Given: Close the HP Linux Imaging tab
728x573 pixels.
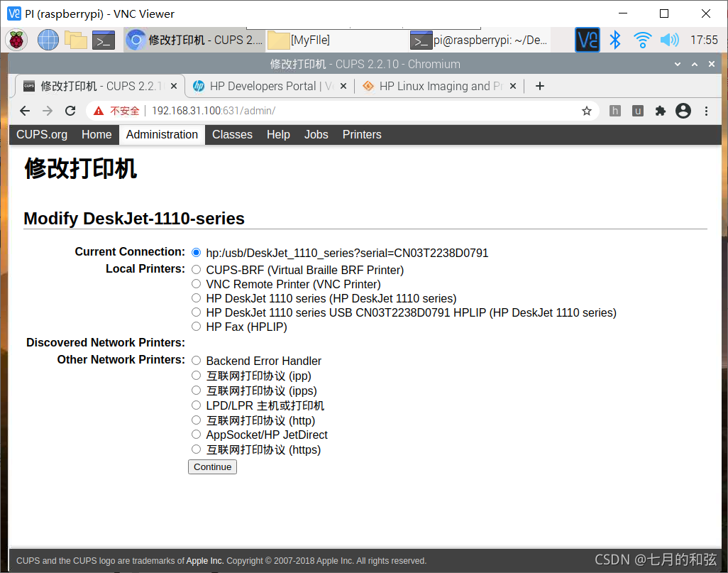Looking at the screenshot, I should point(512,86).
